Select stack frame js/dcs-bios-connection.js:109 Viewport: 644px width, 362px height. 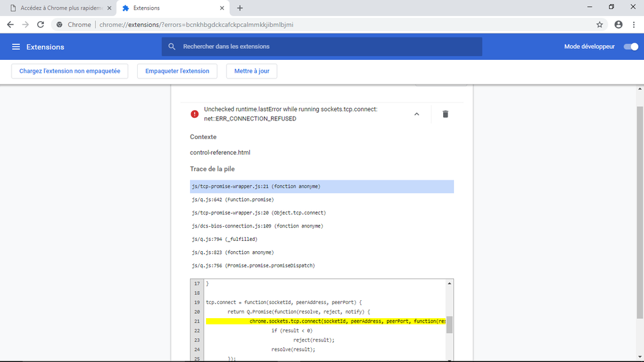point(321,226)
